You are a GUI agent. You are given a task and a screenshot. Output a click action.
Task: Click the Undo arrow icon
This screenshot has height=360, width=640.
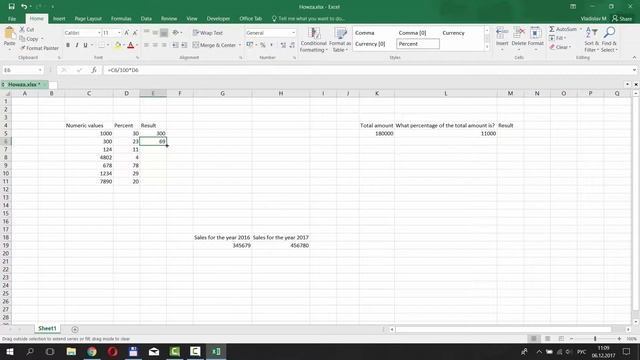click(x=24, y=7)
